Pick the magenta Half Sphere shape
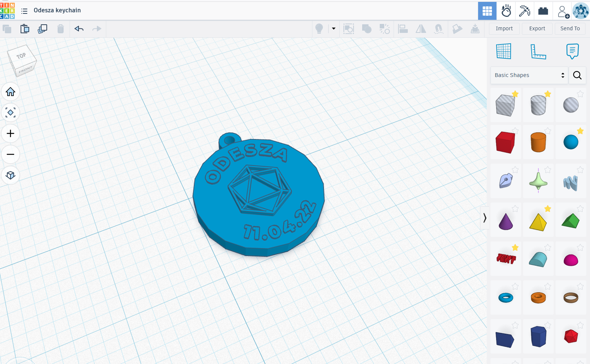 click(x=571, y=260)
